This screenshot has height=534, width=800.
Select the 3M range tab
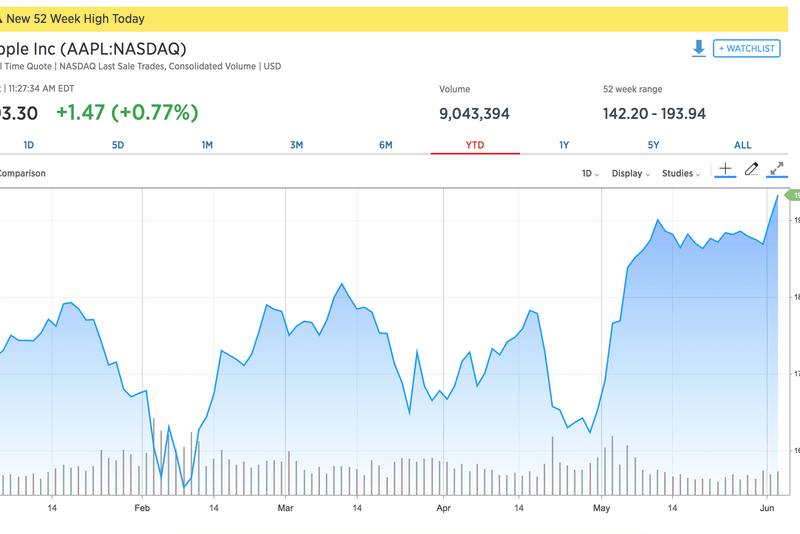coord(296,145)
